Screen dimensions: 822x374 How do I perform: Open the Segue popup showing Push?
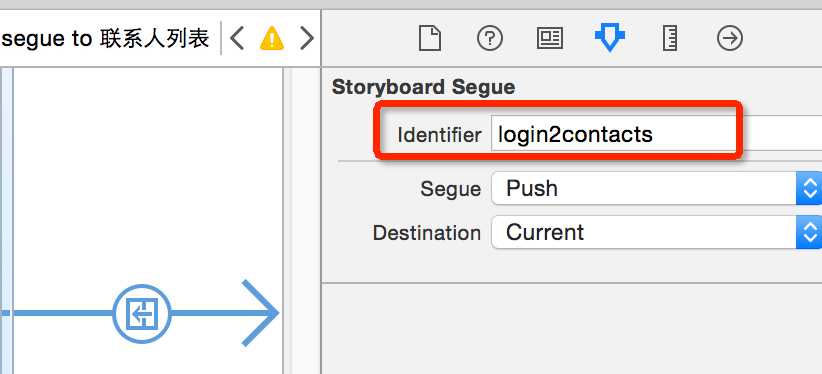click(656, 188)
